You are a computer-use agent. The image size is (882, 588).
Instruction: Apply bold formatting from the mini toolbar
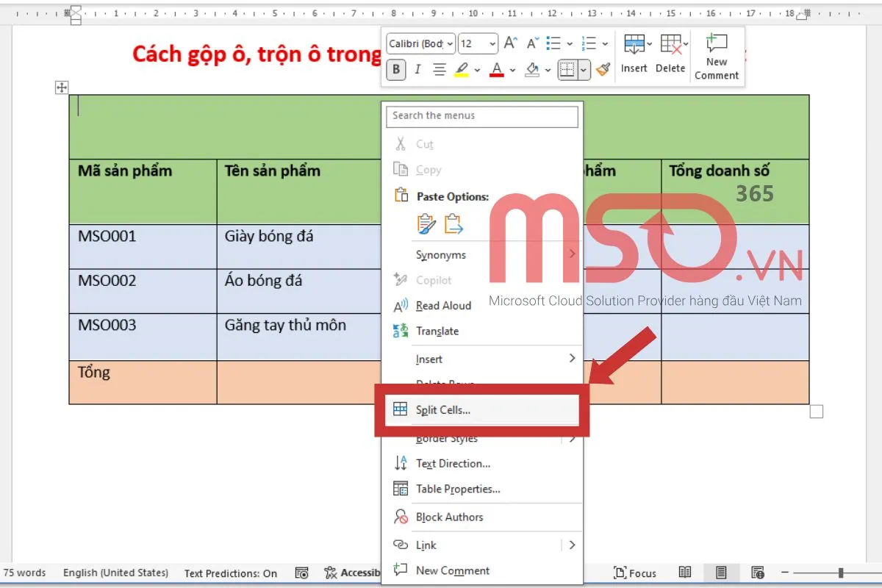coord(395,69)
